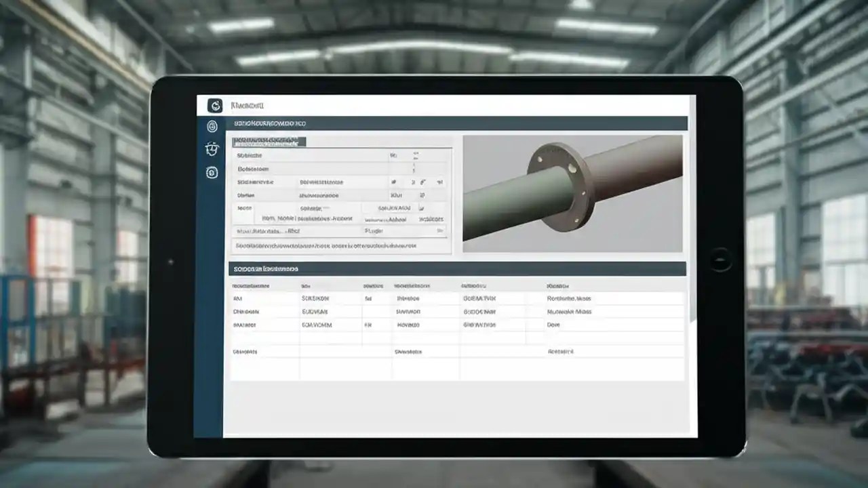
Task: Click the bottom settings icon in the sidebar
Action: pyautogui.click(x=212, y=173)
